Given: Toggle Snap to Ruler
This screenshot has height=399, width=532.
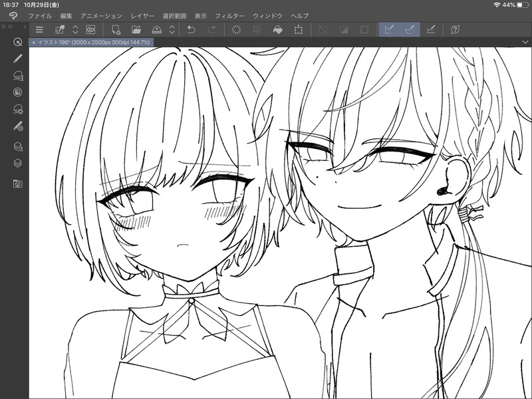Looking at the screenshot, I should coord(389,30).
